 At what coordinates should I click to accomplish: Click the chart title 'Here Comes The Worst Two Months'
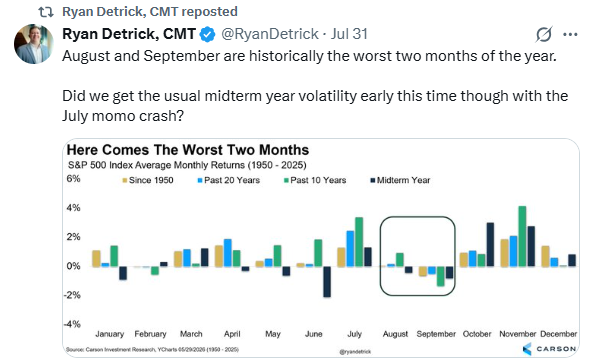(188, 150)
